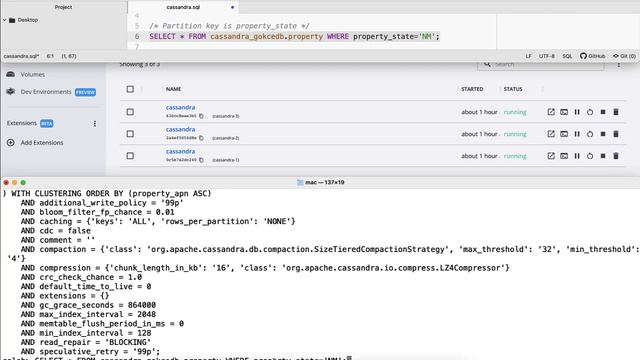Click GitHub icon in editor status bar
This screenshot has width=640, height=360.
(583, 56)
